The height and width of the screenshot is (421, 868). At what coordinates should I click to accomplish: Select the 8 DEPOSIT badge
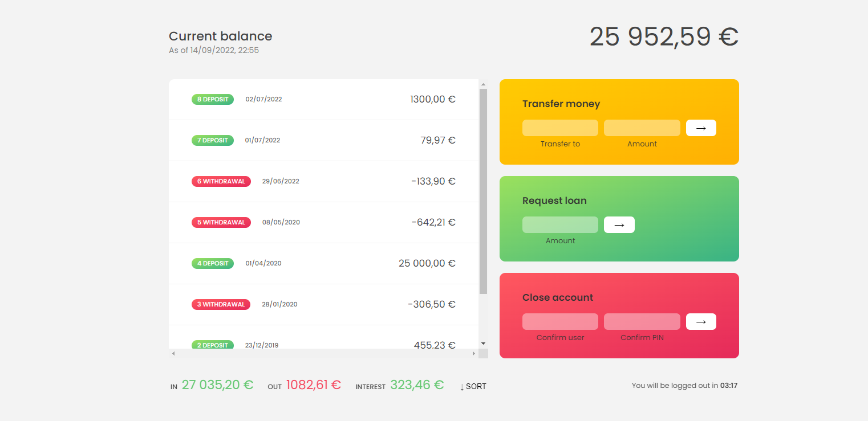(212, 99)
